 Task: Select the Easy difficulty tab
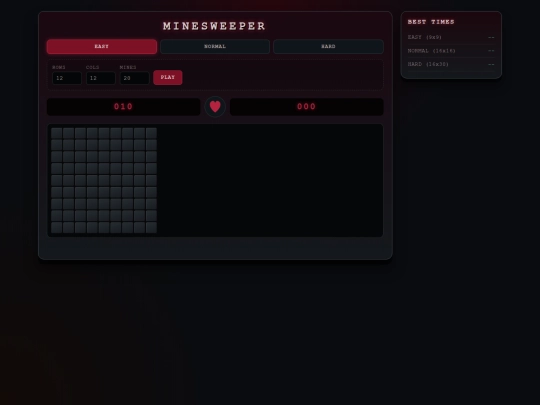click(x=102, y=46)
